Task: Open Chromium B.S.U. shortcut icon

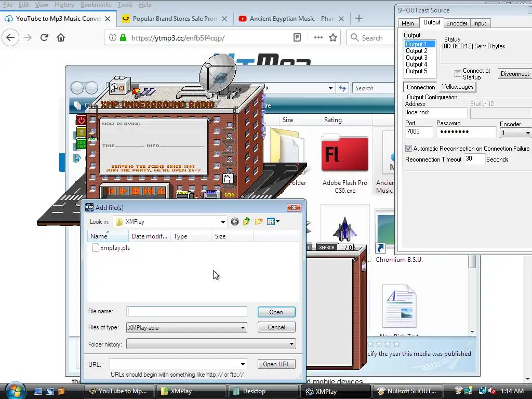Action: (x=399, y=236)
